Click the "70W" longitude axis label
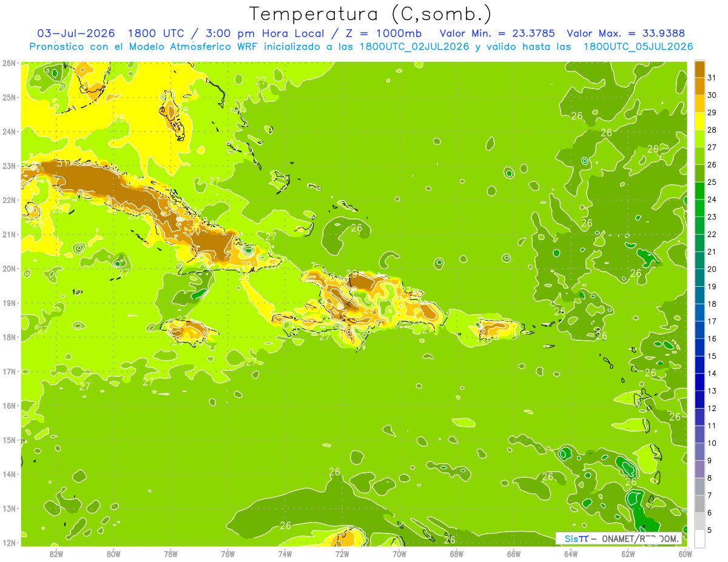Image resolution: width=728 pixels, height=562 pixels. (399, 554)
